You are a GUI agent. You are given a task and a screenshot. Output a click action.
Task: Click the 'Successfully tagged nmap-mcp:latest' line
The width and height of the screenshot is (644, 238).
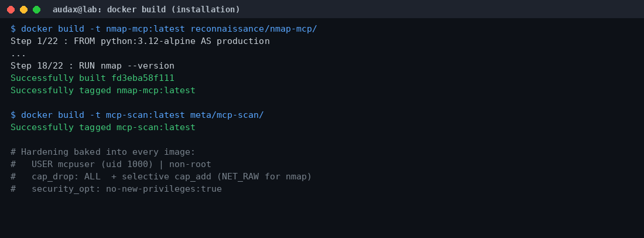pos(103,90)
